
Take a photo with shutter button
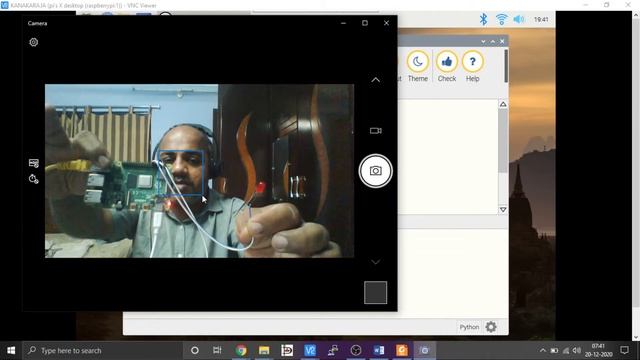tap(376, 171)
